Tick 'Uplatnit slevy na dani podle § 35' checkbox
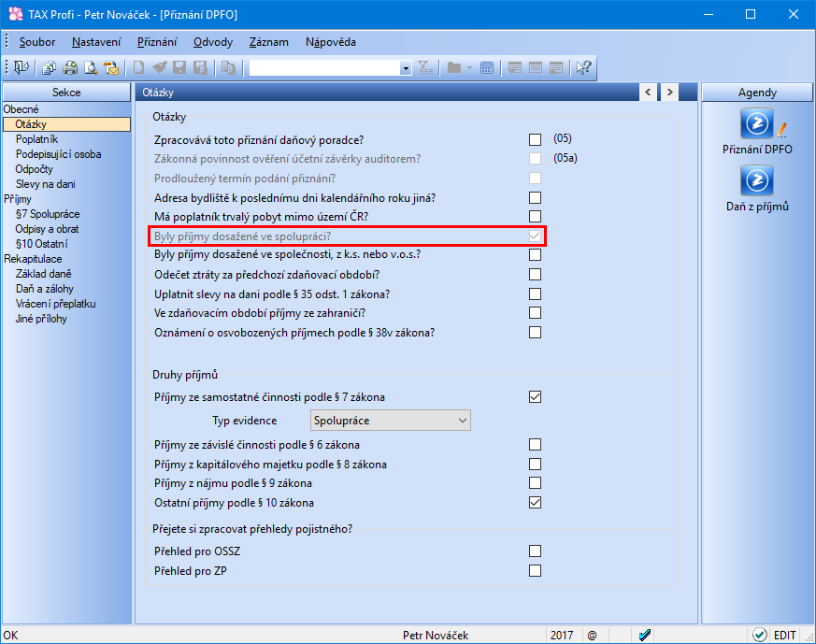The image size is (816, 644). (535, 293)
